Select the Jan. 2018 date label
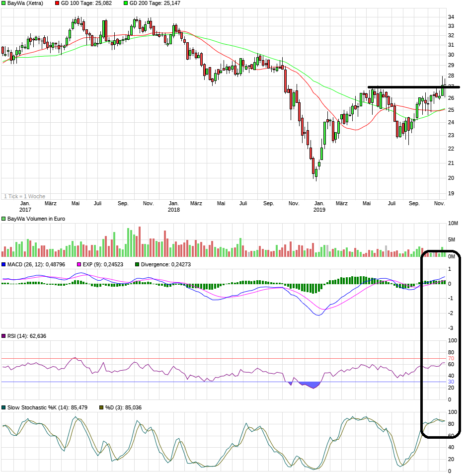This screenshot has height=476, width=467. point(173,206)
